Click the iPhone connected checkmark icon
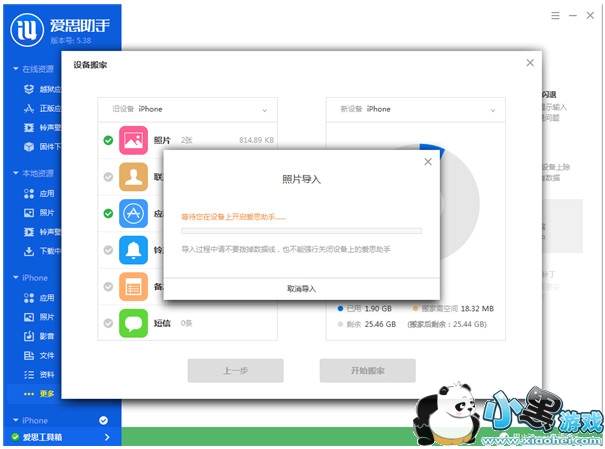The height and width of the screenshot is (449, 605). click(x=103, y=420)
